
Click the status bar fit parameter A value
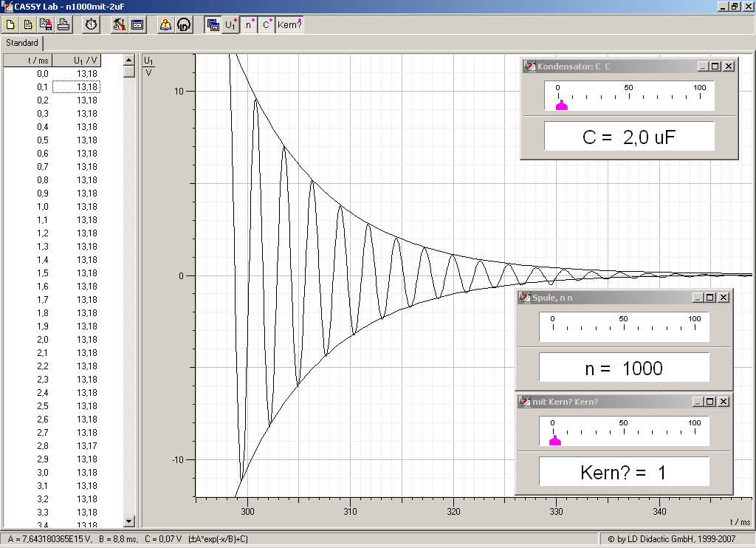[x=49, y=539]
